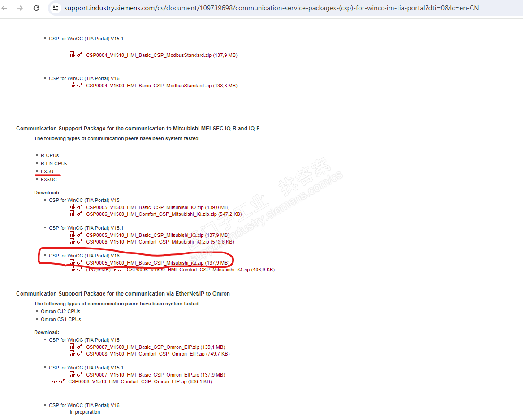Download CSP0004_V1510_HMI_Basic_CSP_ModbusStandard.zip
523x420 pixels.
tap(162, 56)
